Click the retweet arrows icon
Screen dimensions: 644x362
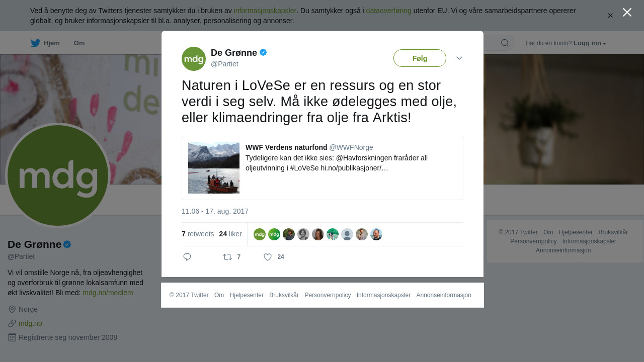point(227,257)
